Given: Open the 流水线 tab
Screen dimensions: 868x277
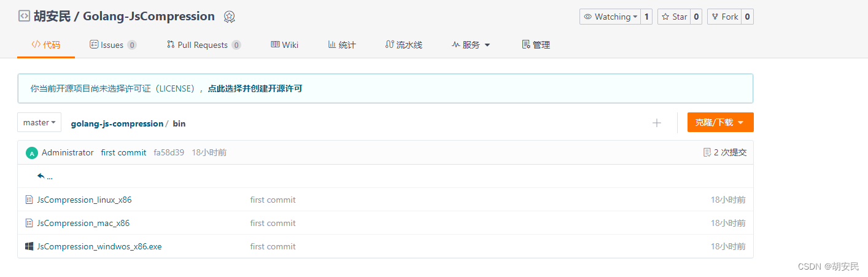Looking at the screenshot, I should coord(404,45).
